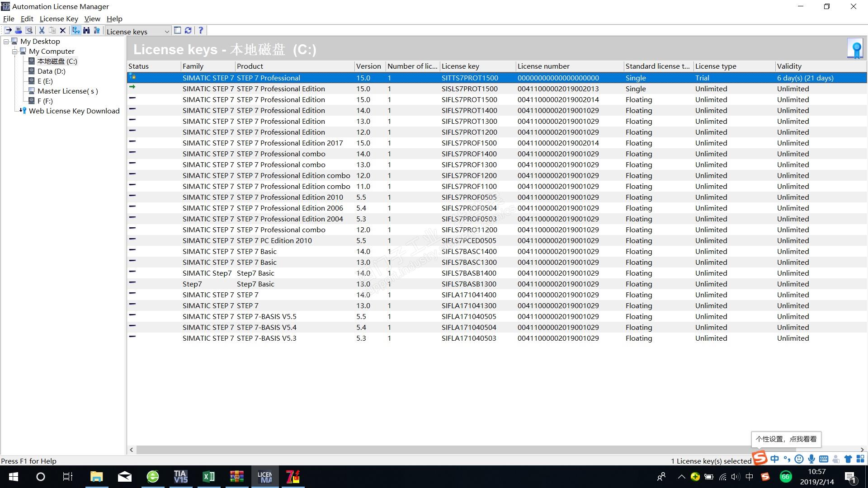868x488 pixels.
Task: Sort by Validity column header
Action: point(789,66)
